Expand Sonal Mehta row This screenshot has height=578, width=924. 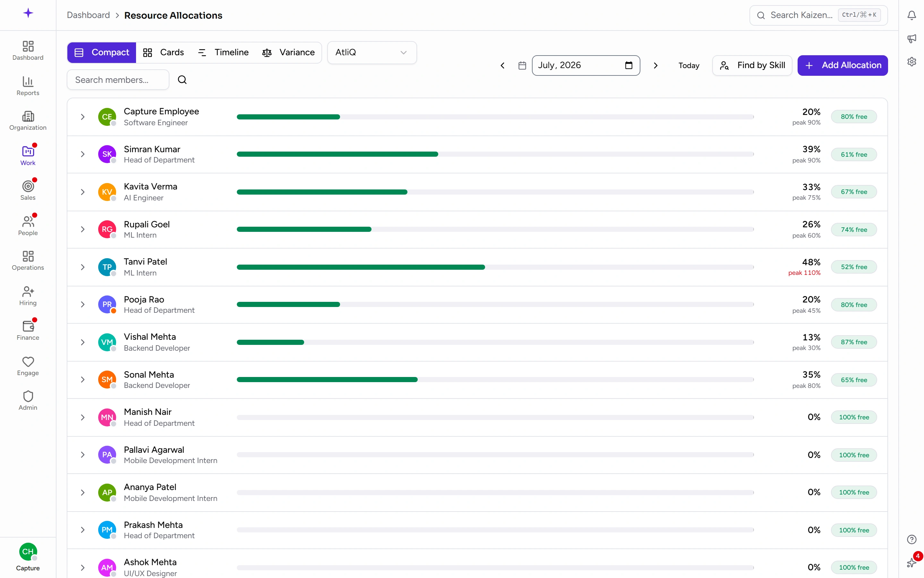pos(82,380)
